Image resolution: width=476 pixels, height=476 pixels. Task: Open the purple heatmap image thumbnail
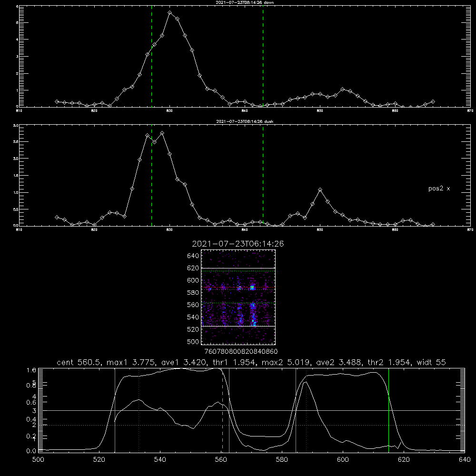pyautogui.click(x=238, y=297)
